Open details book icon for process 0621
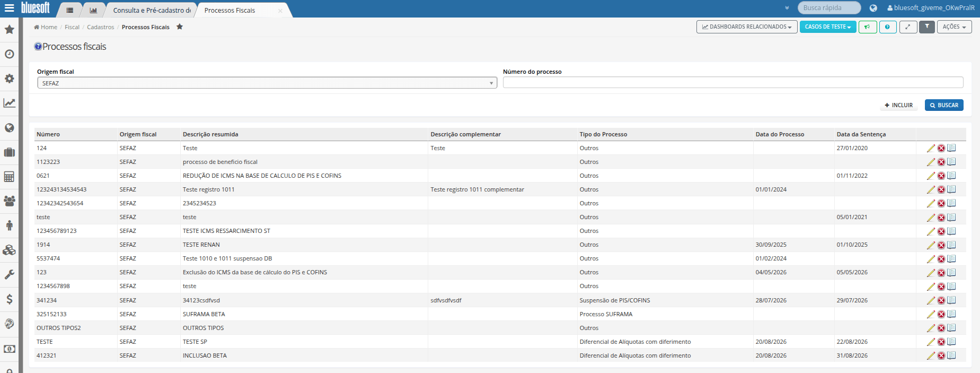The image size is (980, 373). pos(951,176)
